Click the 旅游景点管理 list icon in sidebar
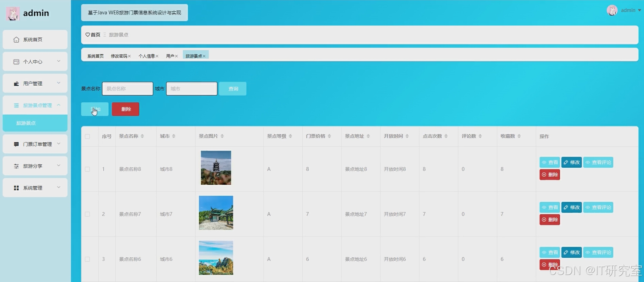 [16, 105]
